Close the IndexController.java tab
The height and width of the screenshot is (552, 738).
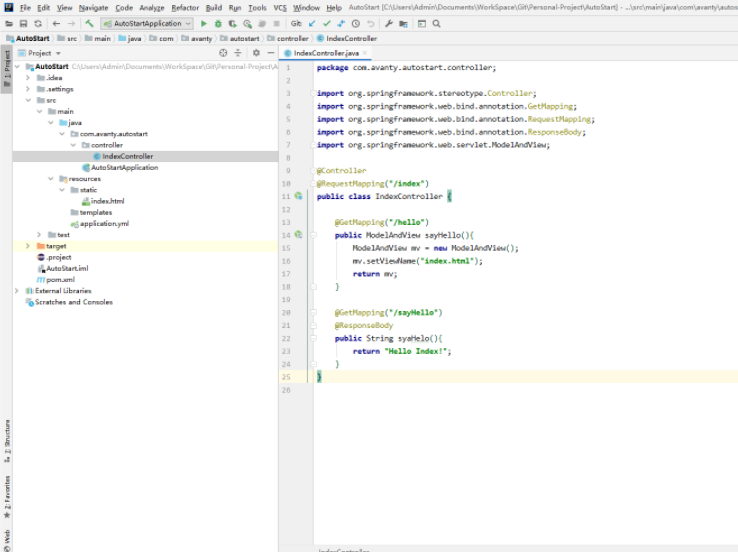(x=365, y=53)
